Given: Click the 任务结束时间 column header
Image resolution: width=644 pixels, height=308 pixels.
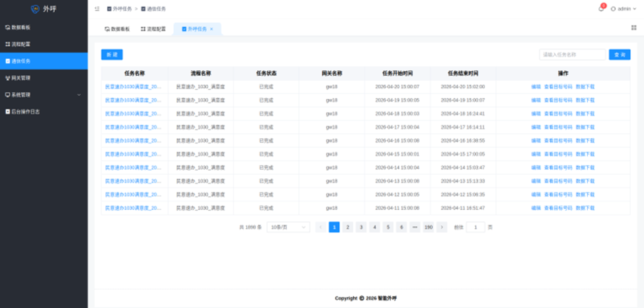Looking at the screenshot, I should 463,73.
